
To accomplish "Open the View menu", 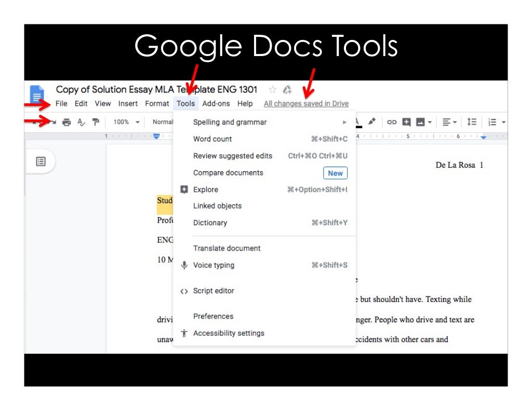I will [103, 103].
